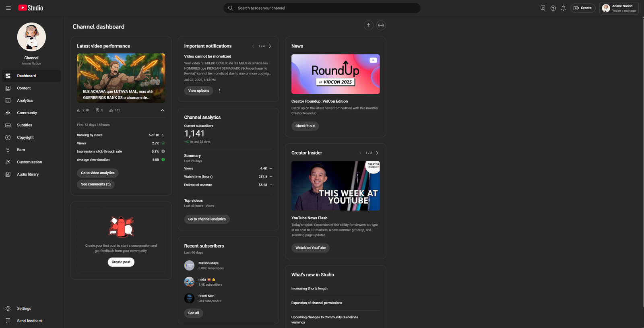Open Analytics in the sidebar
The height and width of the screenshot is (328, 644).
tap(31, 101)
